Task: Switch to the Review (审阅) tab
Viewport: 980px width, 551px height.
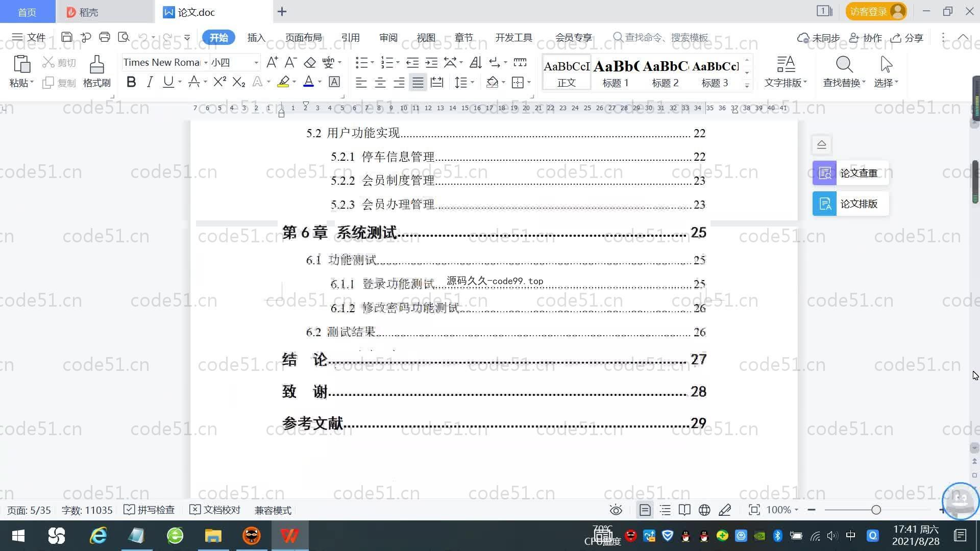Action: coord(388,38)
